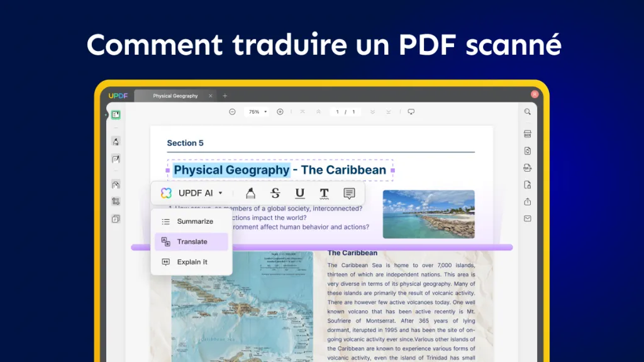
Task: Edit the current page number field
Action: 345,111
